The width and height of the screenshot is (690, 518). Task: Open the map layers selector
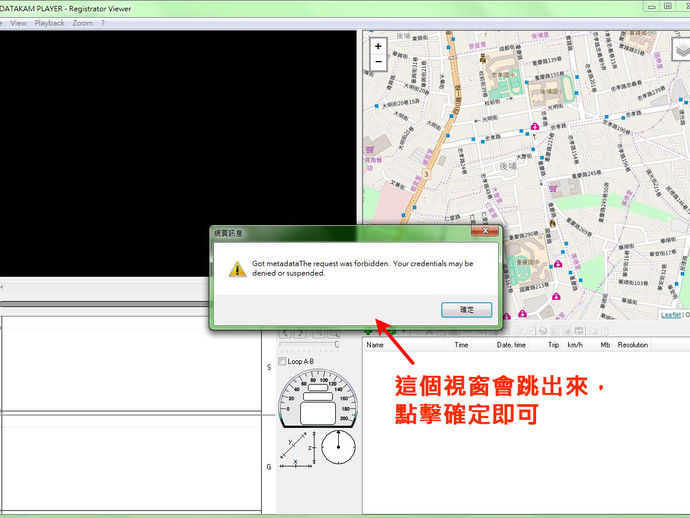click(x=682, y=49)
